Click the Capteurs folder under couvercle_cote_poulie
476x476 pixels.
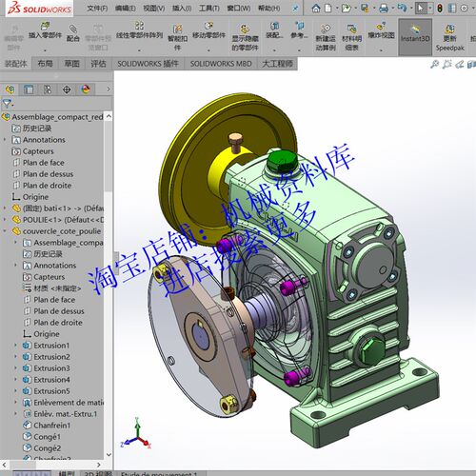(49, 277)
